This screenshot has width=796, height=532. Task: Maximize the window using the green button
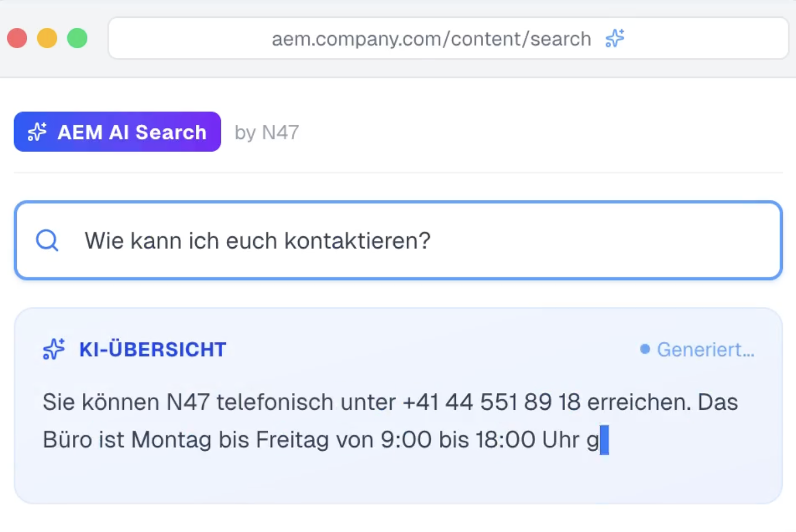(x=77, y=38)
